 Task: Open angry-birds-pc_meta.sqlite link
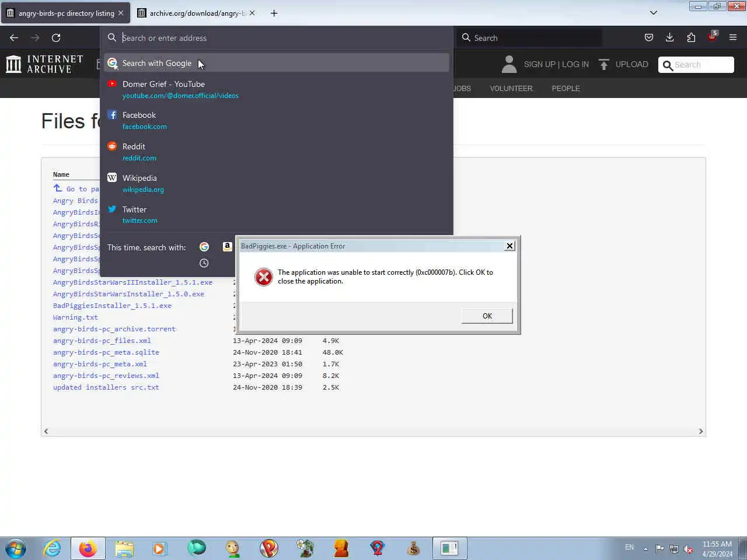click(106, 352)
